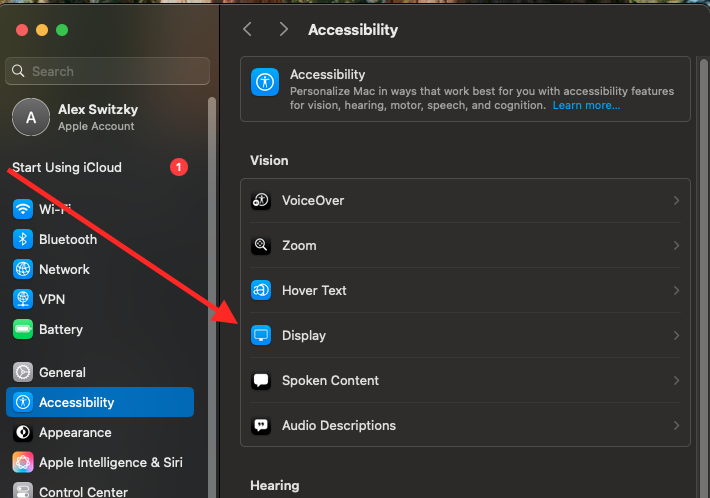The width and height of the screenshot is (710, 498).
Task: Click the Search field
Action: [x=108, y=71]
